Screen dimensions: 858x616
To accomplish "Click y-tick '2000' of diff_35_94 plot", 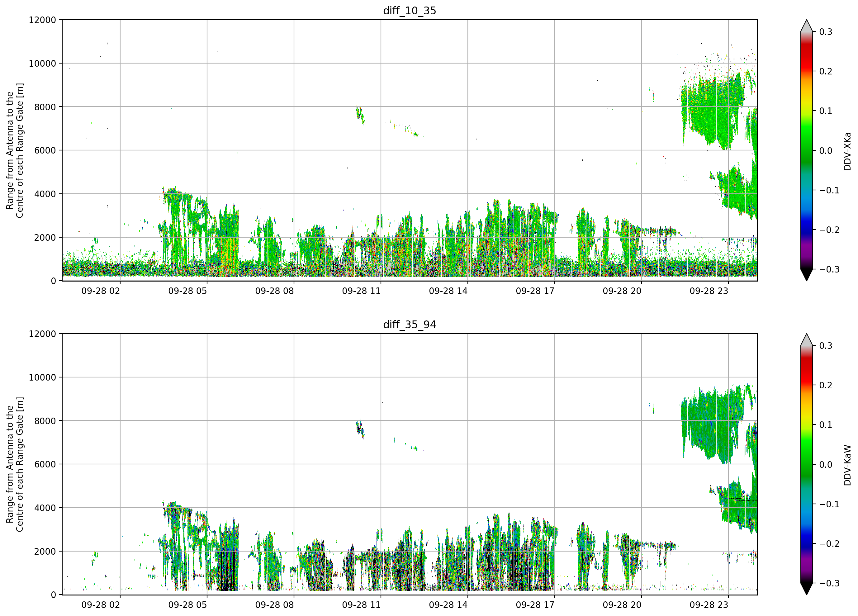I will (45, 552).
